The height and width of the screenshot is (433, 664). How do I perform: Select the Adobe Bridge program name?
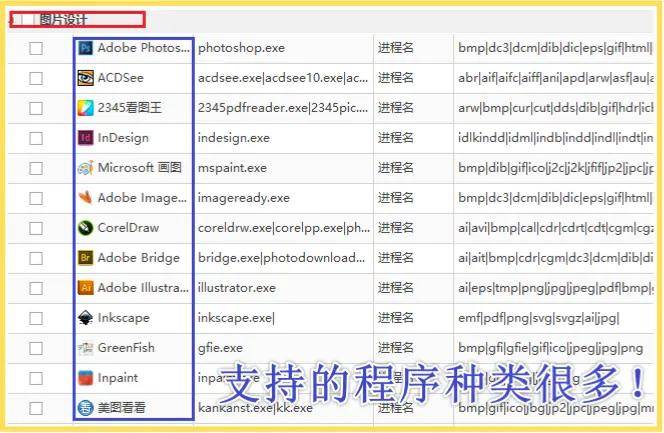pos(139,258)
